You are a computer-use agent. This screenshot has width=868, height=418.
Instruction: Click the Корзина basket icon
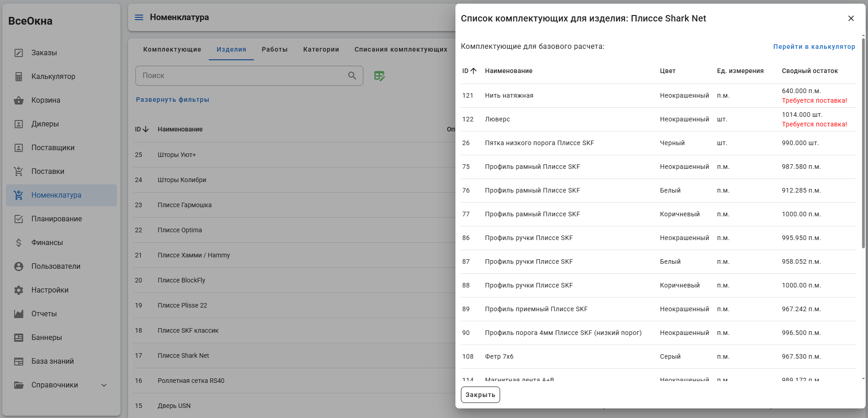pos(19,100)
